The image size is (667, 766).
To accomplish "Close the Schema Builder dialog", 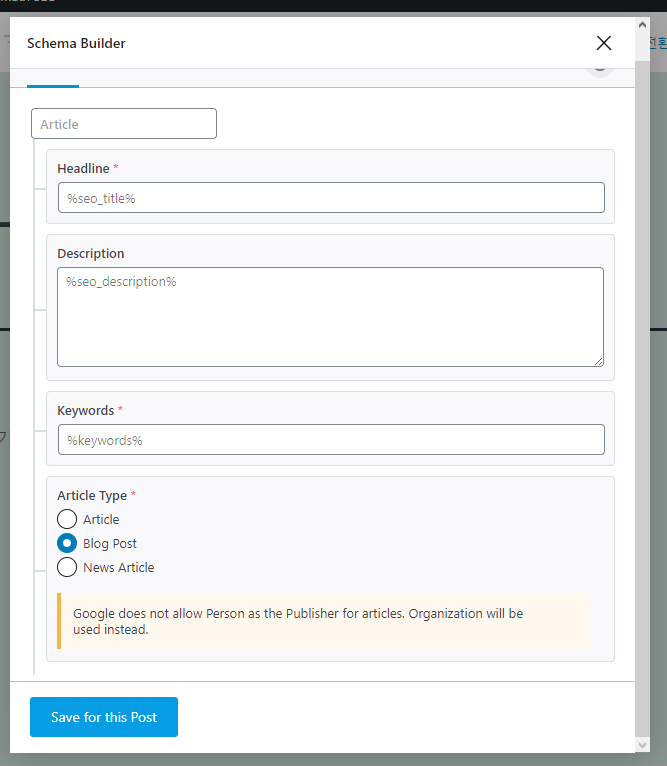I will click(603, 43).
